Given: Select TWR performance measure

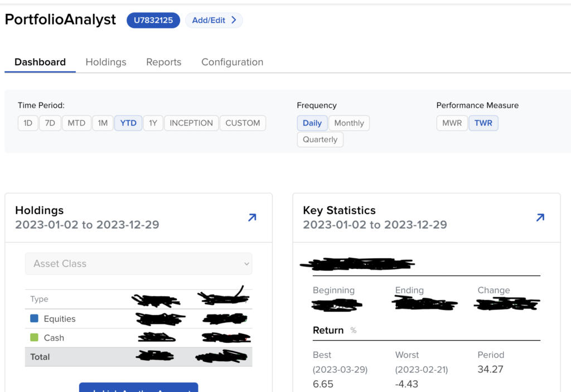Looking at the screenshot, I should 483,123.
